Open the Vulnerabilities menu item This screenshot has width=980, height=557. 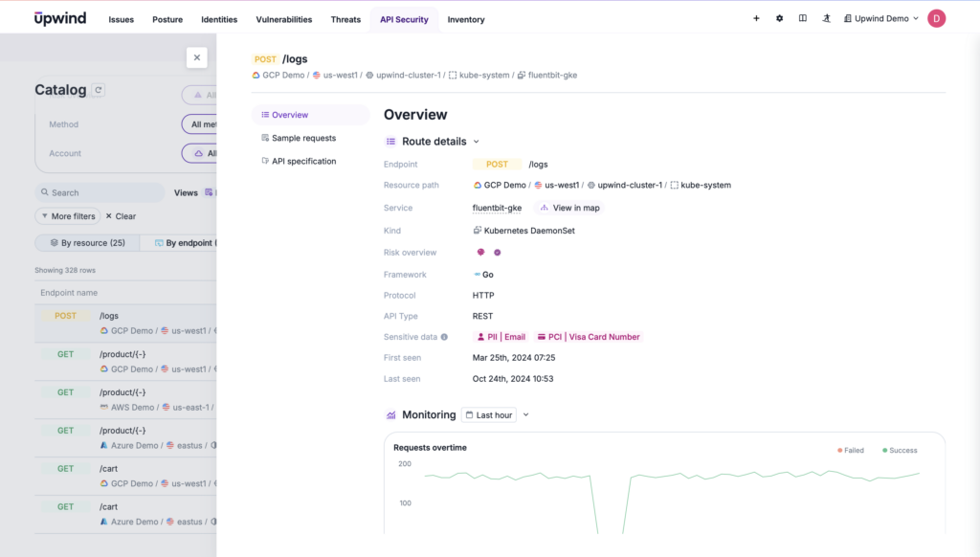pyautogui.click(x=283, y=18)
